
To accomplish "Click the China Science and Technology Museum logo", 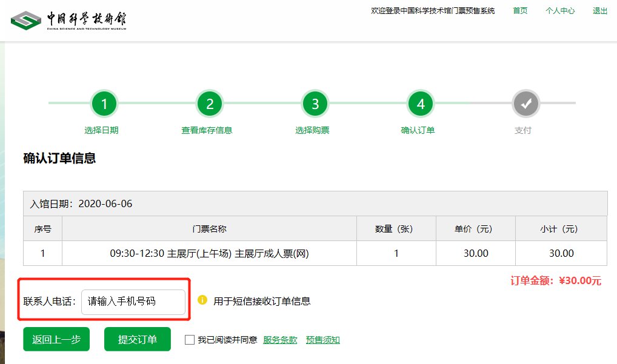I will click(68, 21).
